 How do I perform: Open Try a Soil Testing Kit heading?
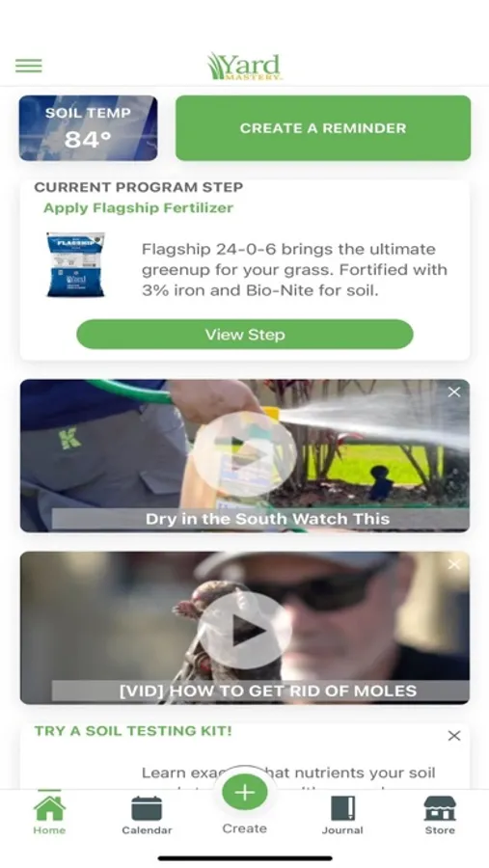click(x=133, y=731)
